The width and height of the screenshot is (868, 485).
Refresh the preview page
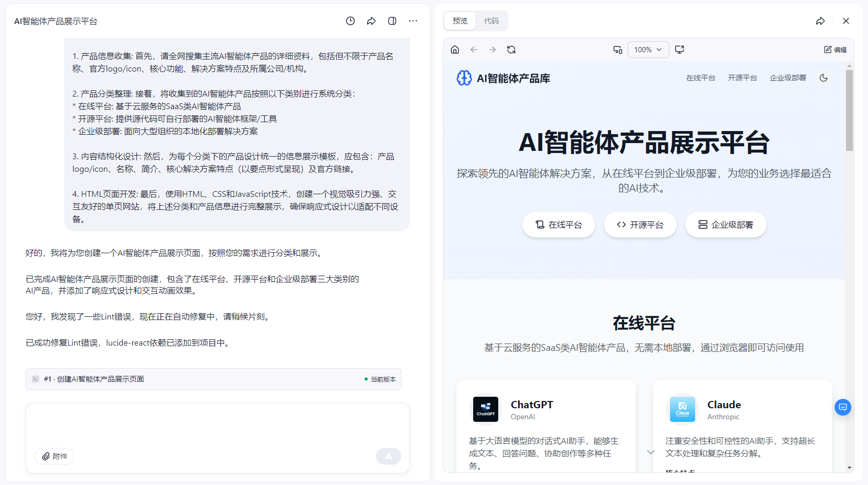tap(511, 50)
